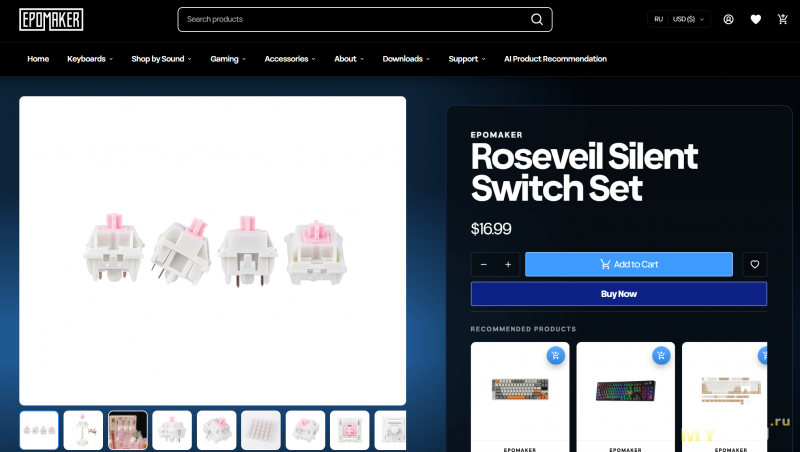Expand the About menu

(x=349, y=59)
